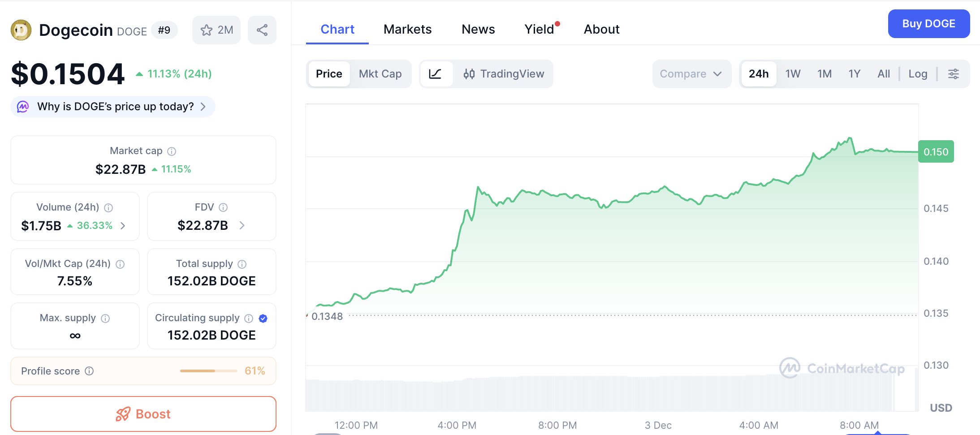
Task: Enable Log scale on the chart
Action: 918,74
